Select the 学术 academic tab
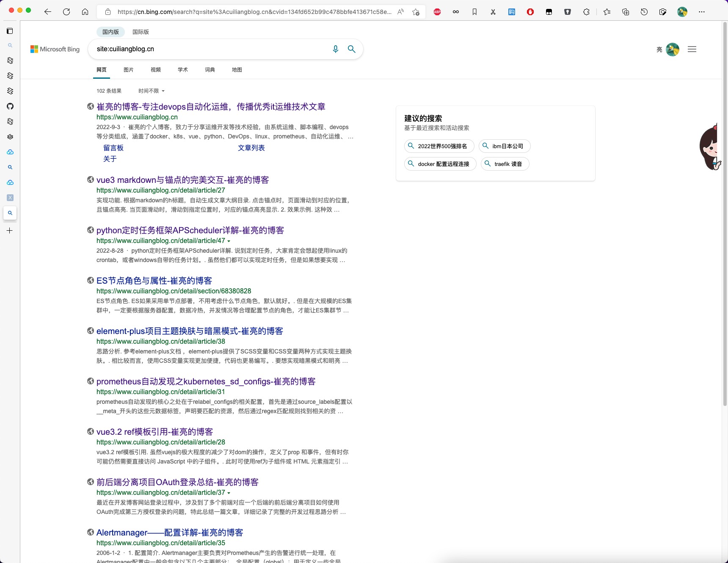This screenshot has width=728, height=563. [x=183, y=70]
